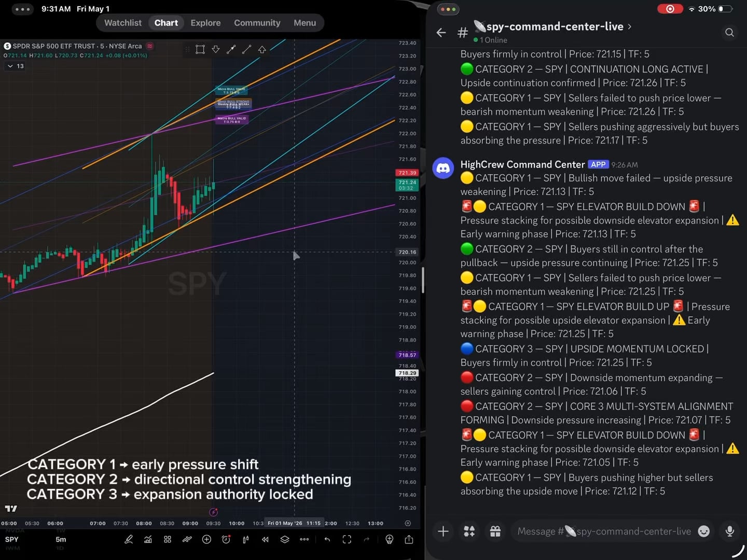Click the Micro BULL VALID chart label

point(231,91)
